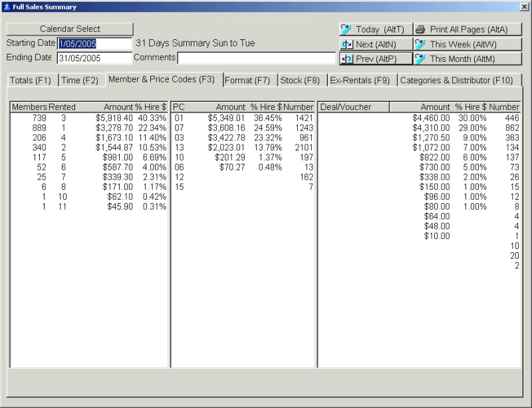The height and width of the screenshot is (408, 532).
Task: Click the Starting Date input field
Action: 94,43
